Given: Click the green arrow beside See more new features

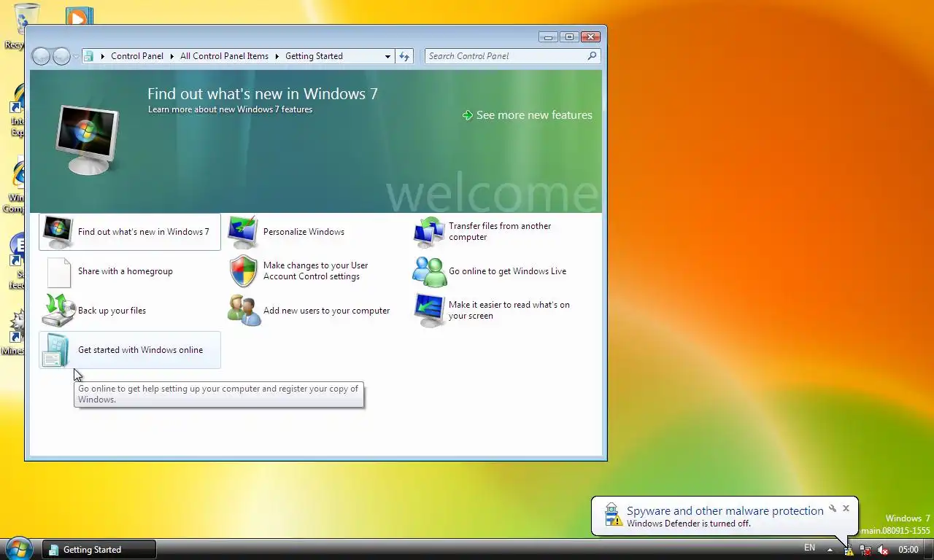Looking at the screenshot, I should click(468, 115).
